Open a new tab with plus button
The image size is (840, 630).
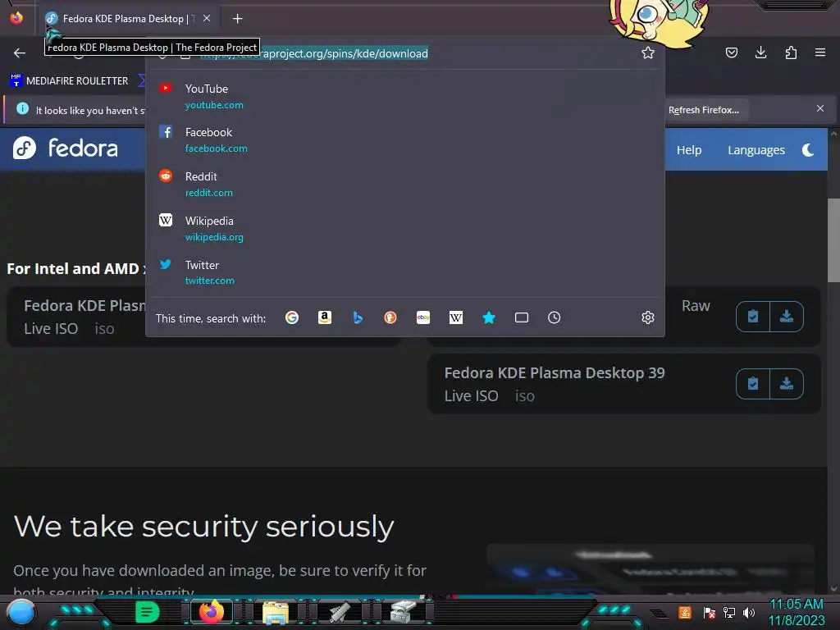pos(237,19)
